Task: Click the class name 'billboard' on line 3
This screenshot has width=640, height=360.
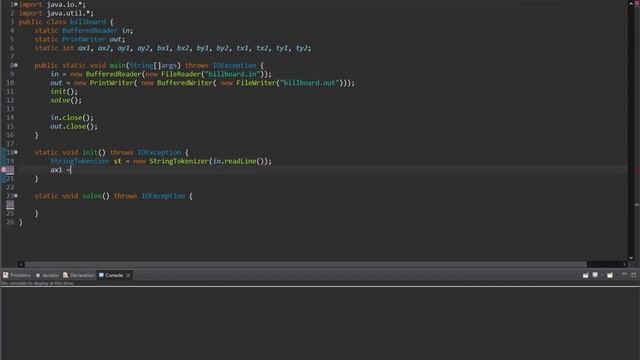Action: [88, 22]
